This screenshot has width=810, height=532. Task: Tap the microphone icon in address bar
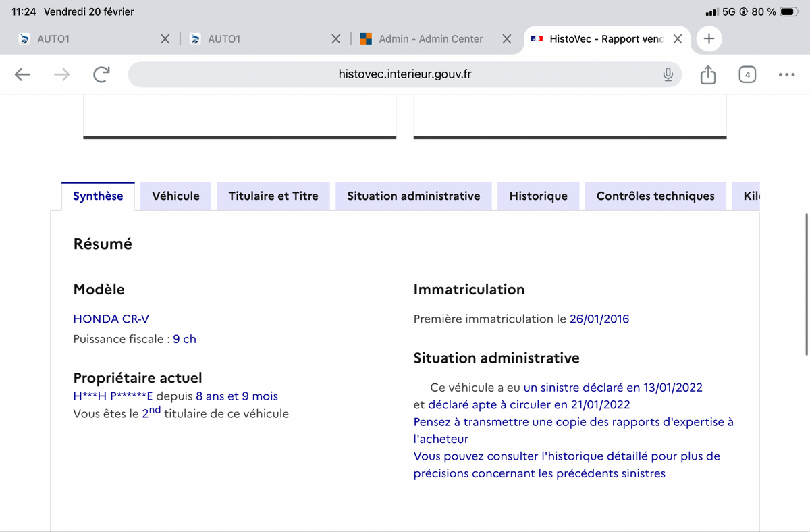point(668,74)
